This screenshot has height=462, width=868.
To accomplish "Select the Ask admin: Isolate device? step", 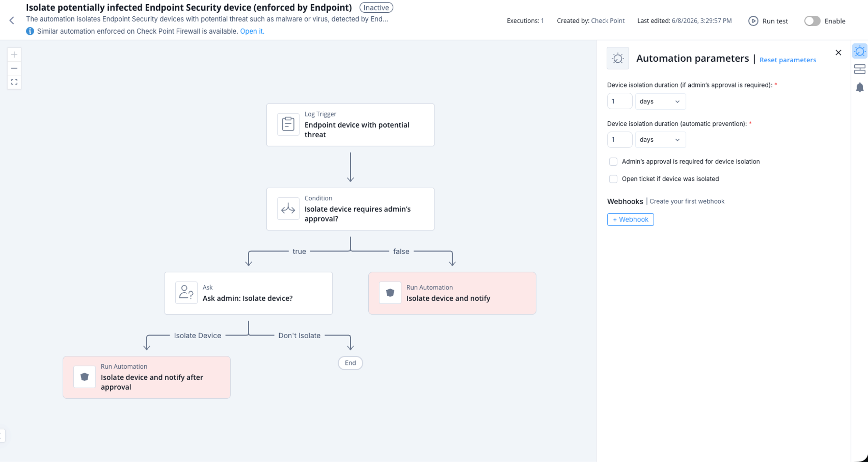I will 248,293.
